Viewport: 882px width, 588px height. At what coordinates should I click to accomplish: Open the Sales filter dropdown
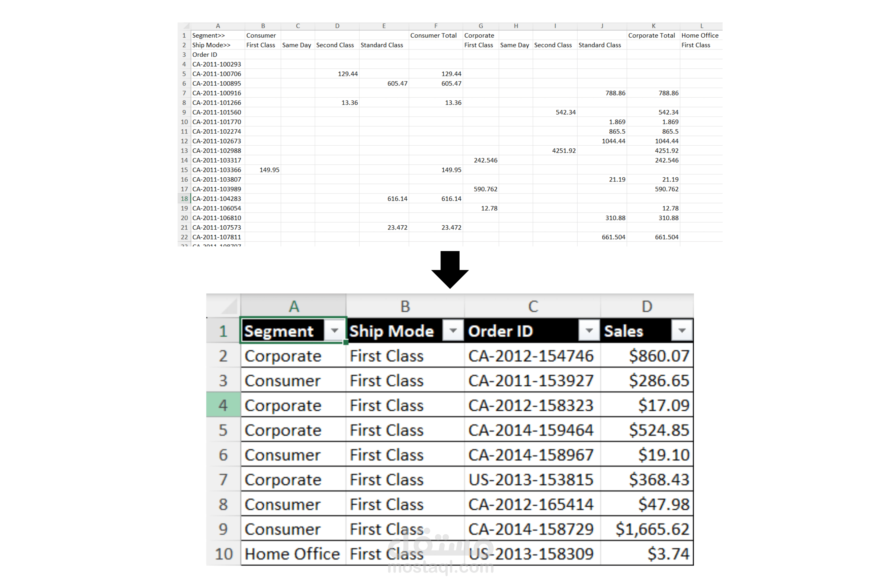pos(682,330)
